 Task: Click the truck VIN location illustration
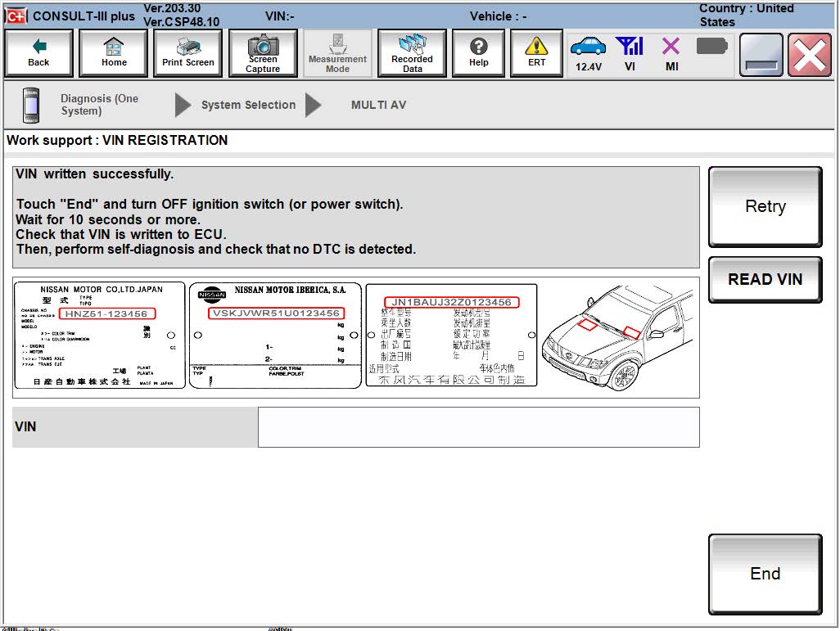618,337
